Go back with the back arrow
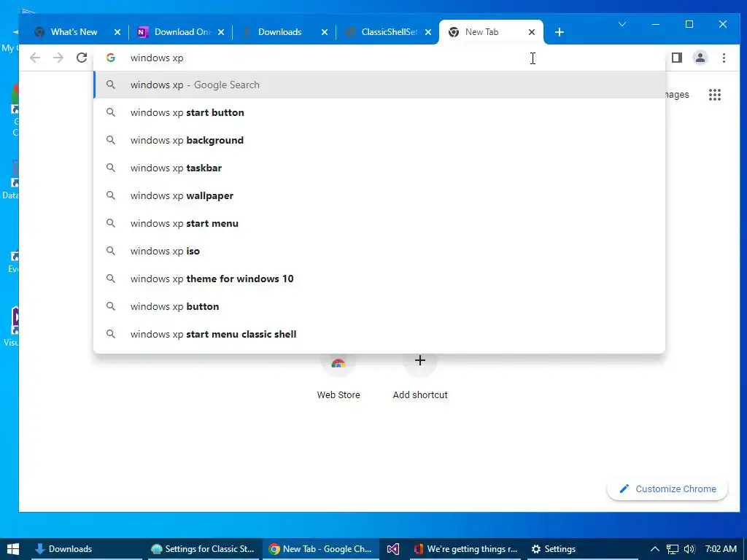 click(x=35, y=58)
